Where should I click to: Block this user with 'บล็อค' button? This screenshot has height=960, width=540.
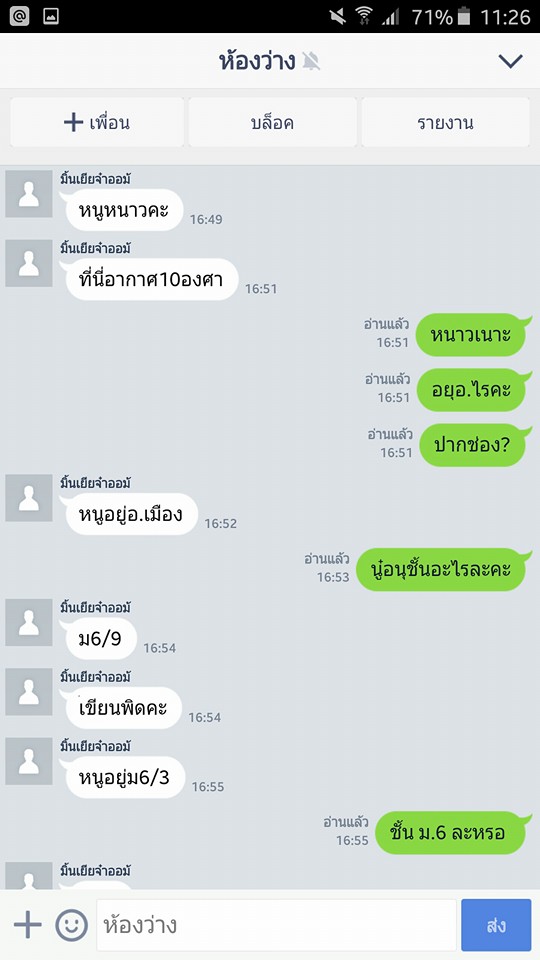(x=272, y=122)
